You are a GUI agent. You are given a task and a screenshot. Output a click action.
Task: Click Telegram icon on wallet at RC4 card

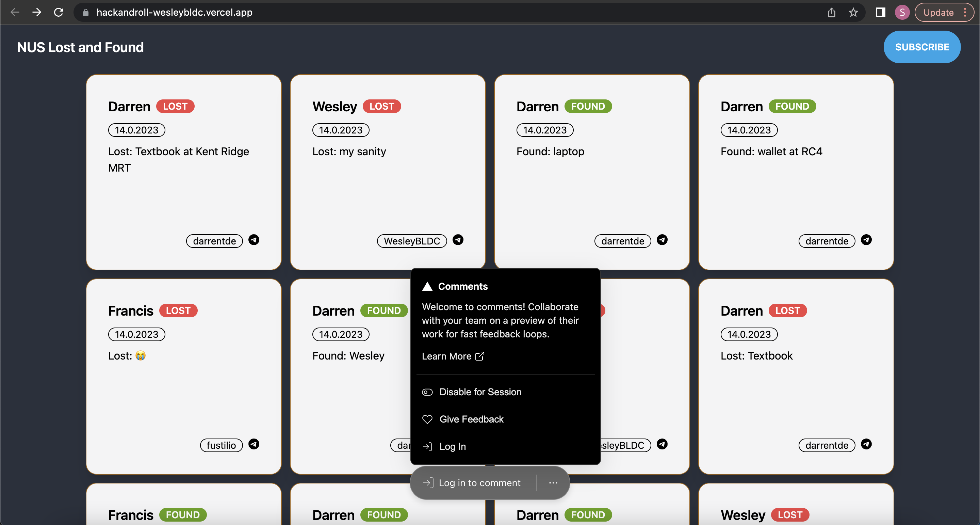click(x=866, y=240)
